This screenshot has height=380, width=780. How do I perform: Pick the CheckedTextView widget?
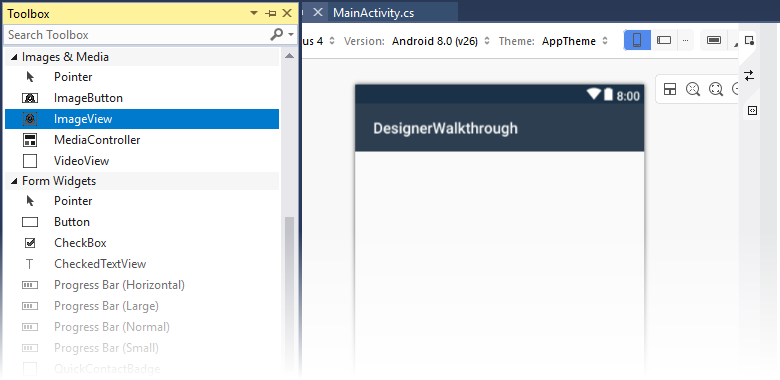142,264
